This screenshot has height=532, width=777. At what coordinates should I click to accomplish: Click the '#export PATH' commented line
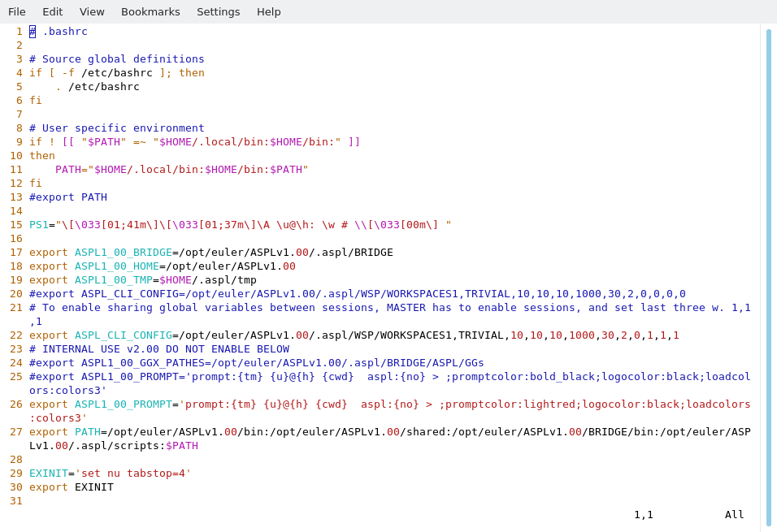68,197
